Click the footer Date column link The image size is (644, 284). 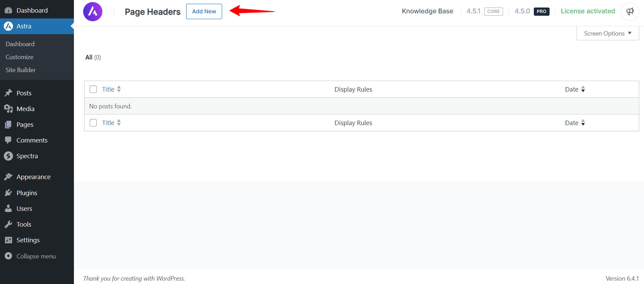point(571,123)
